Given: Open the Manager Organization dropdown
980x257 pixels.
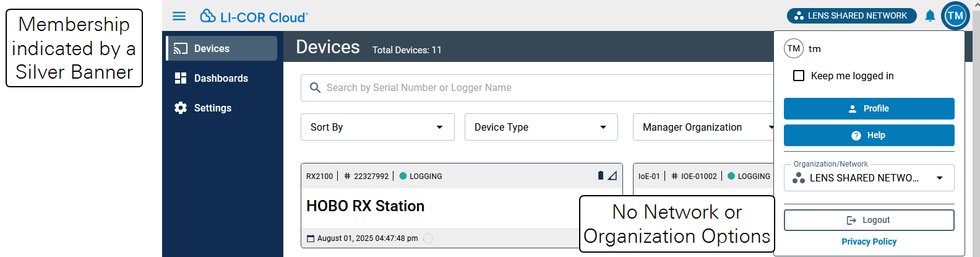Looking at the screenshot, I should pos(703,127).
